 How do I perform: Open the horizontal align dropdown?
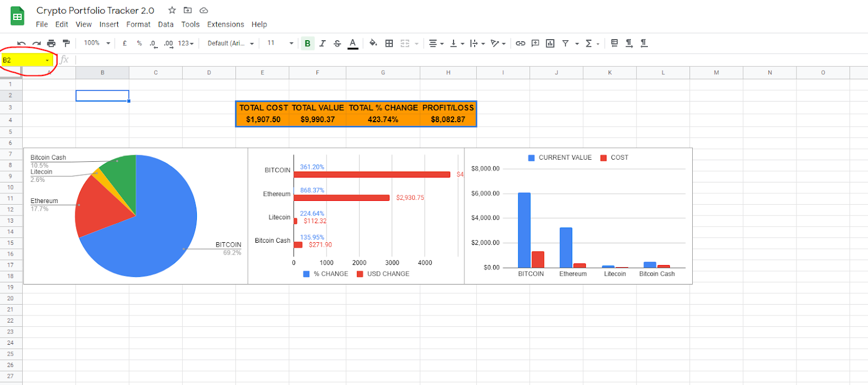pyautogui.click(x=436, y=43)
